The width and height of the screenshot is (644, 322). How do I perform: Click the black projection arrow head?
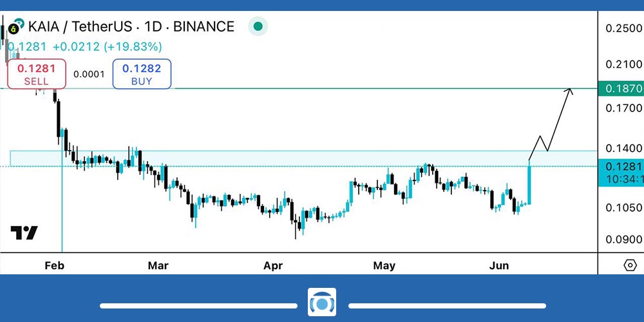[x=569, y=91]
